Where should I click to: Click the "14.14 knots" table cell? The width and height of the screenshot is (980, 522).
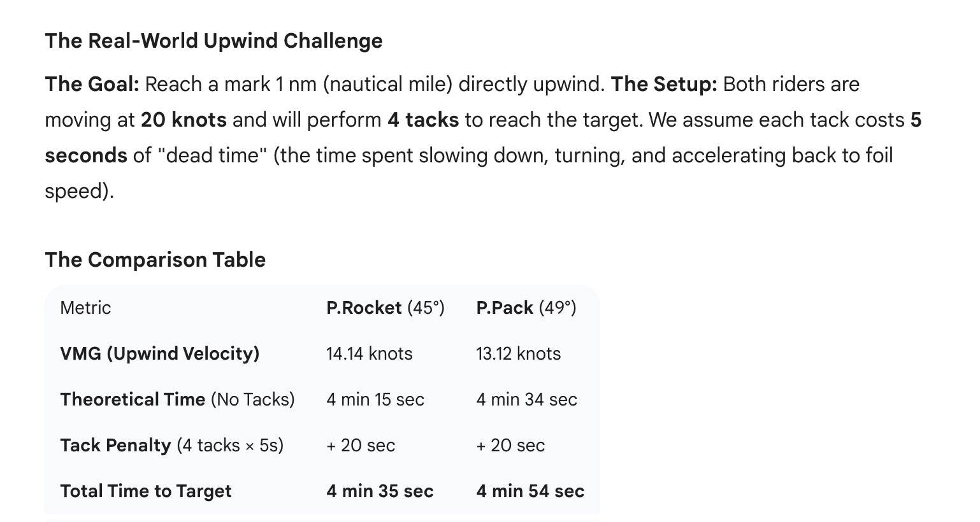click(x=369, y=354)
